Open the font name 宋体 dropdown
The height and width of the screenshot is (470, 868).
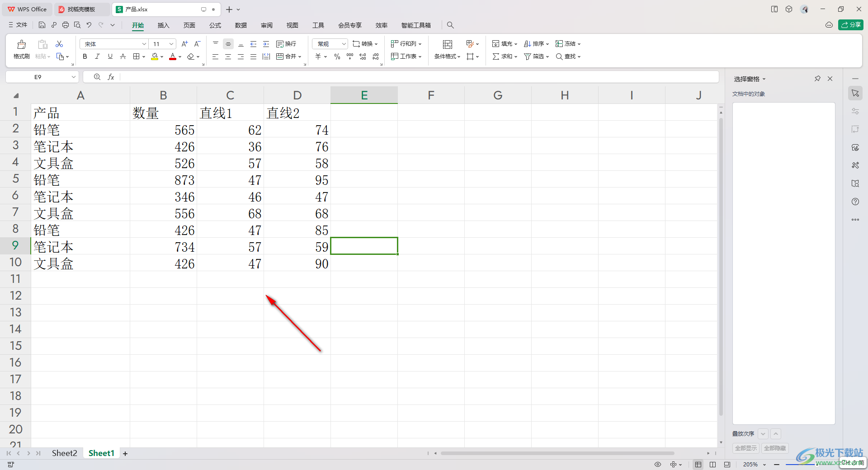click(x=144, y=44)
